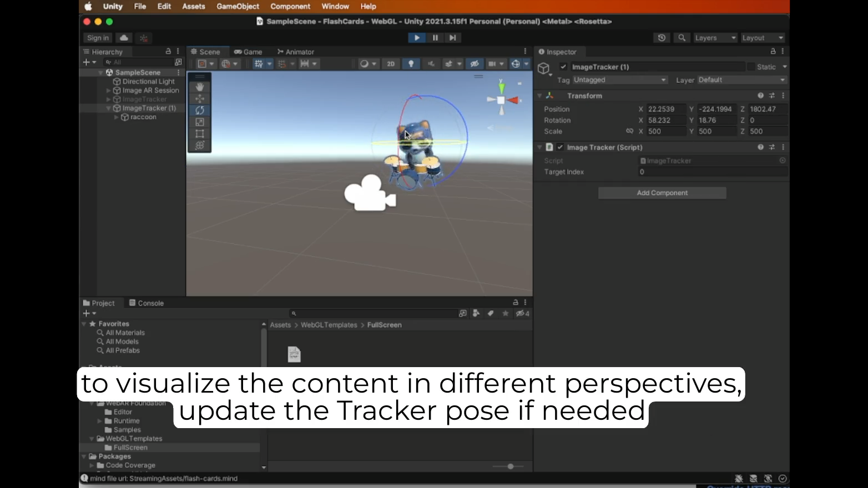Toggle the Scale constrain proportions link icon
The width and height of the screenshot is (868, 488).
tap(629, 131)
